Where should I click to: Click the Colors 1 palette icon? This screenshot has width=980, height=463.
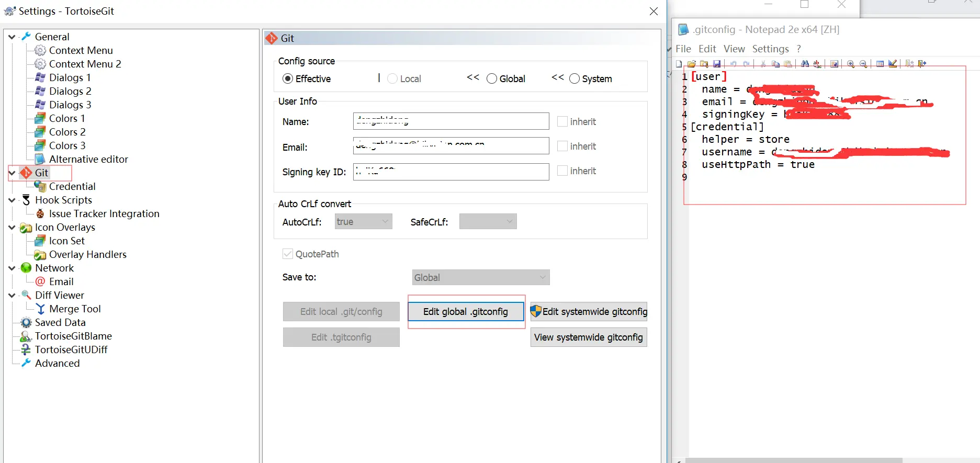(40, 118)
